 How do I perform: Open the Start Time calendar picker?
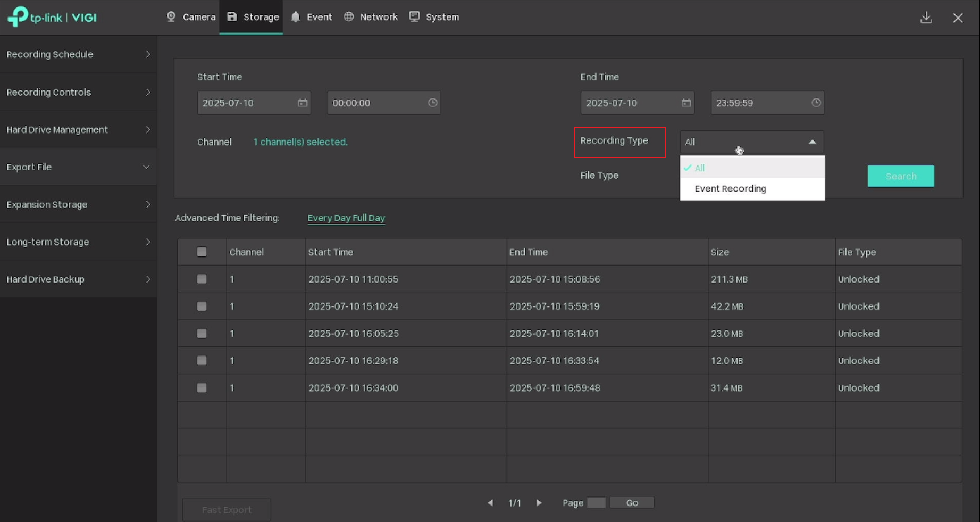pos(301,103)
